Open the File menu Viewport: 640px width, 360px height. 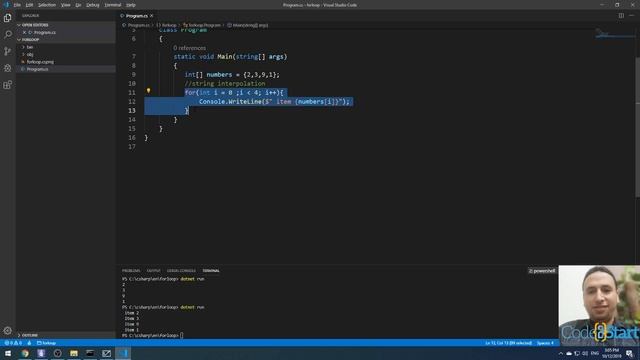(x=17, y=5)
